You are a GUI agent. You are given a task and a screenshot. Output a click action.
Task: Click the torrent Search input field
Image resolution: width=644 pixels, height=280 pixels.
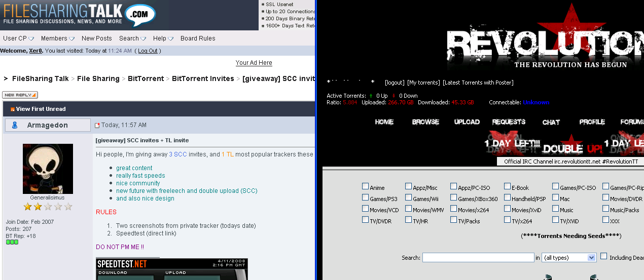(478, 258)
